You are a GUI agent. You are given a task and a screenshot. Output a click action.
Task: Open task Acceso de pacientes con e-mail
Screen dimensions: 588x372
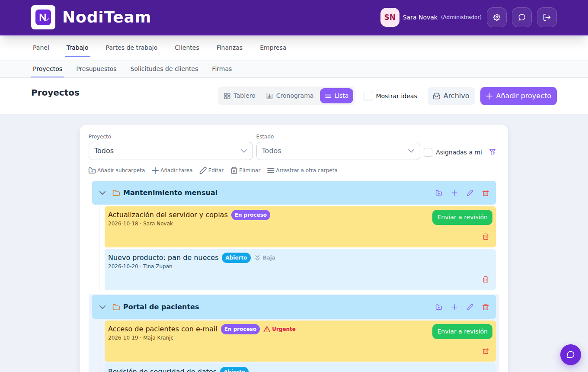pyautogui.click(x=163, y=329)
